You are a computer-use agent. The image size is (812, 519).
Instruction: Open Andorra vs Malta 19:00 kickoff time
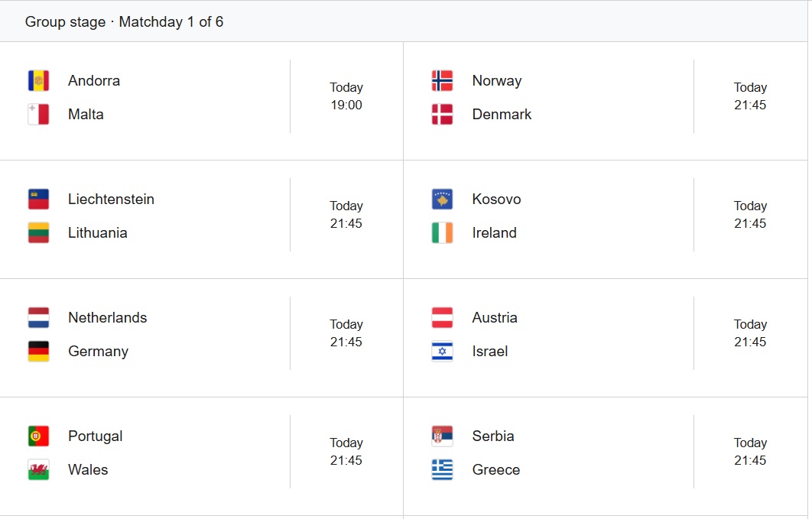(x=346, y=96)
